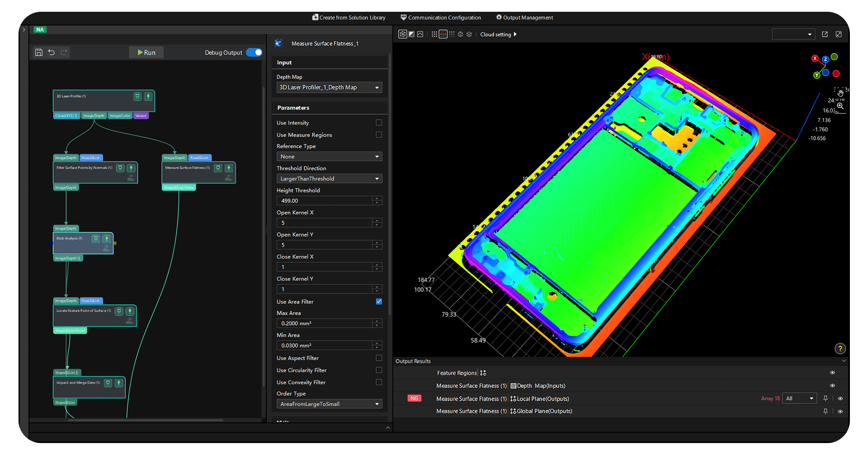Disable the Use Area Filter checkbox
The width and height of the screenshot is (868, 453).
[378, 301]
